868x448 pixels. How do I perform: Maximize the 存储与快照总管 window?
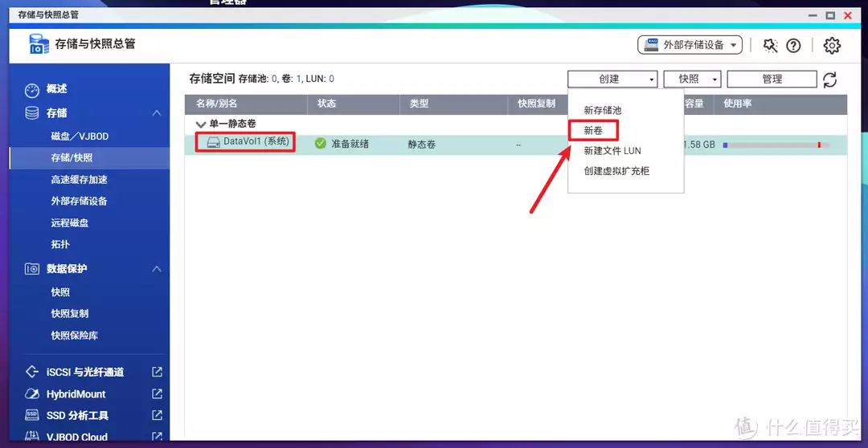pos(829,15)
